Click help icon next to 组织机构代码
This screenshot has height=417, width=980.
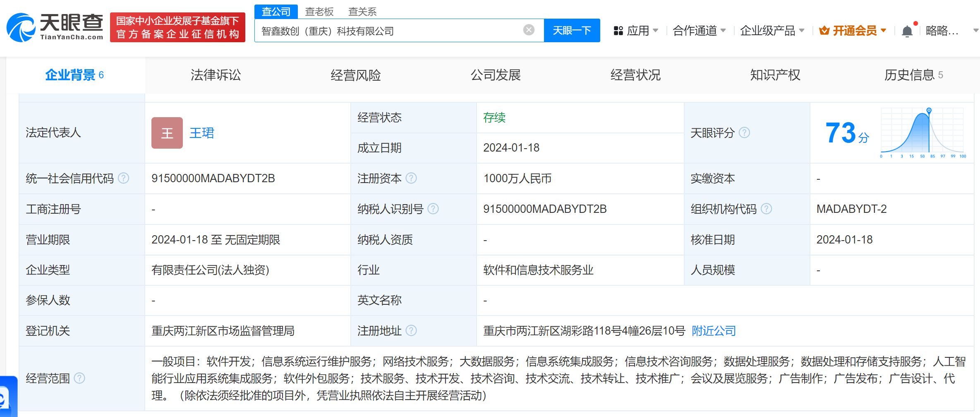[766, 209]
